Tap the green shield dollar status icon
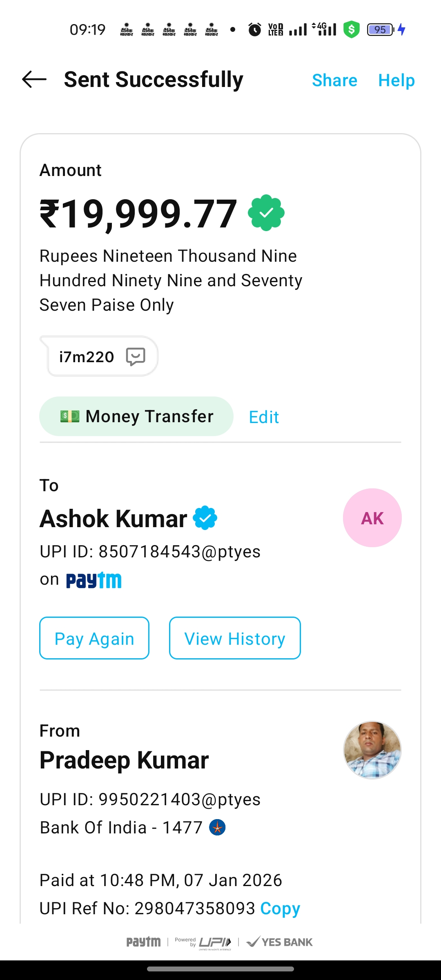 (351, 29)
